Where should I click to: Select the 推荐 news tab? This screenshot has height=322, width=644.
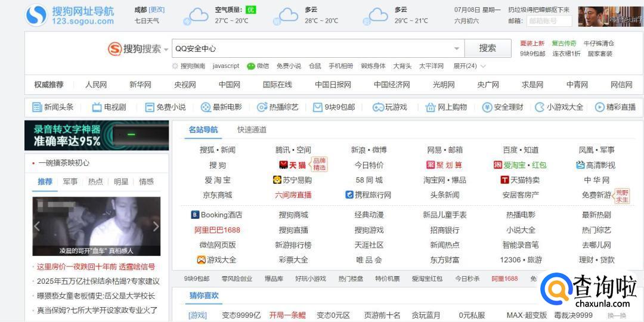[45, 181]
